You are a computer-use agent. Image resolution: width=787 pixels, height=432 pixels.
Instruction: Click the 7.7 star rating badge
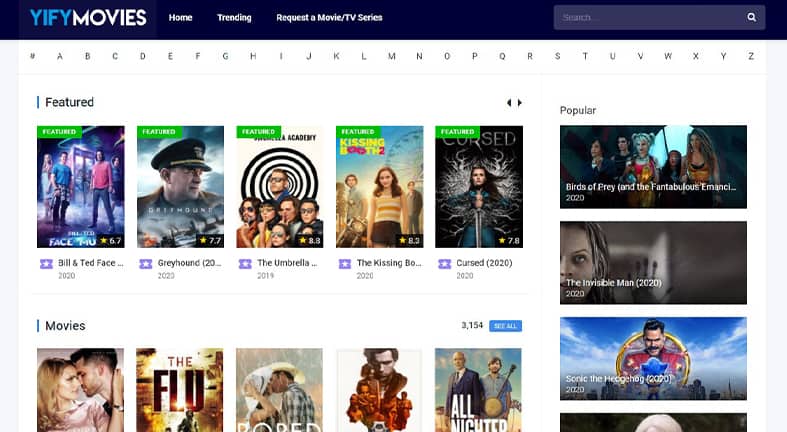pyautogui.click(x=210, y=241)
